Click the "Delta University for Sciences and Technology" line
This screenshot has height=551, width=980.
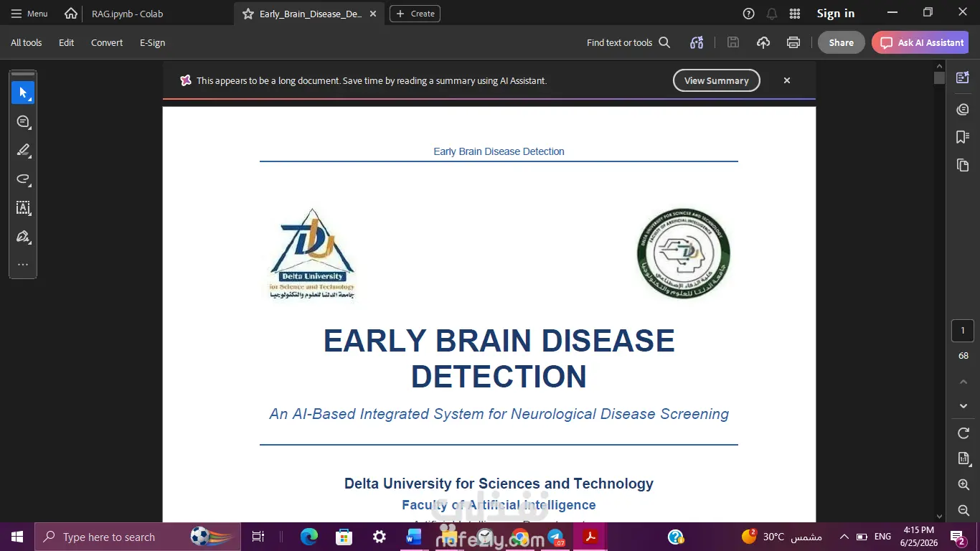pos(499,484)
